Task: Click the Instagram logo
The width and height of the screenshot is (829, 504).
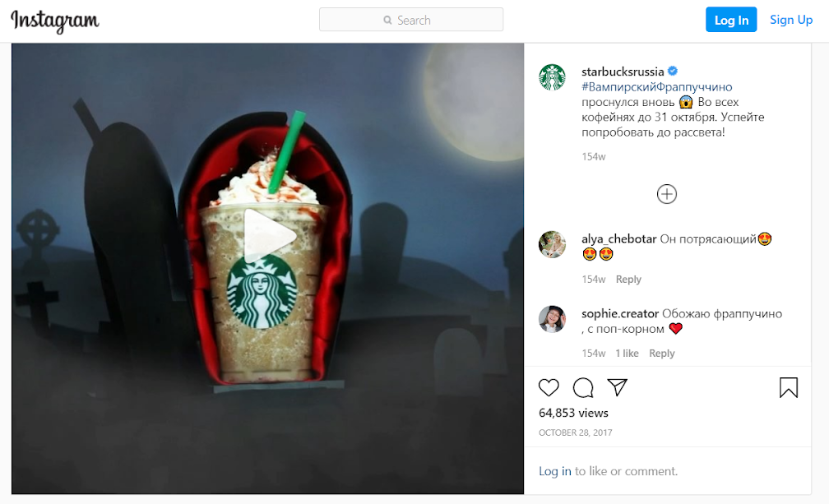Action: [55, 21]
